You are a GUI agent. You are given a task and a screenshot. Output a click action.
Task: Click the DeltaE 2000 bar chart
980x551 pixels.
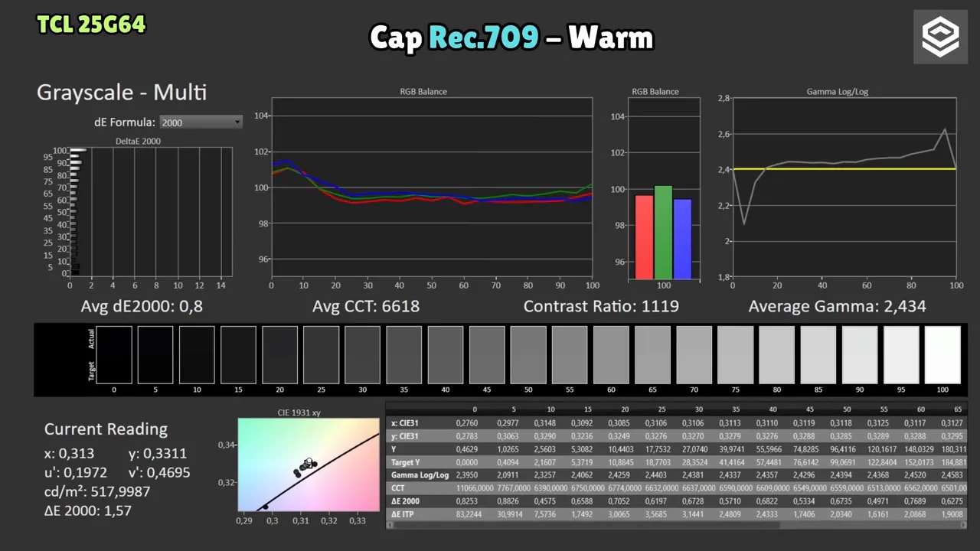151,211
